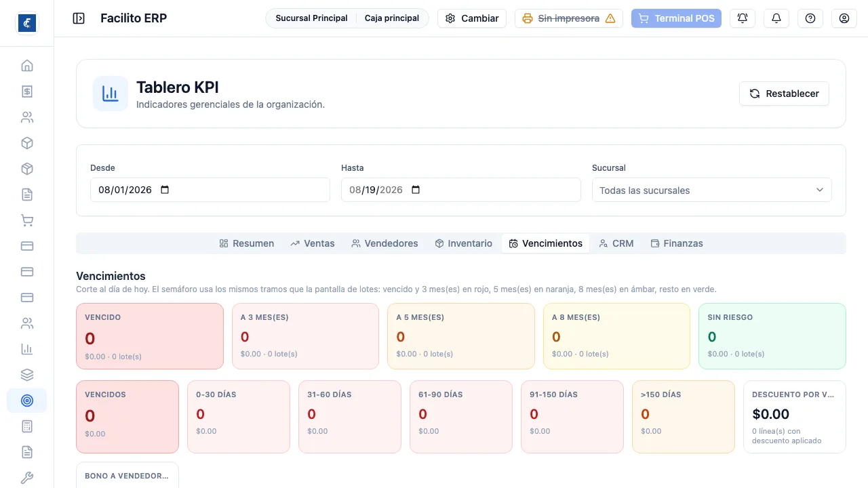Open the shopping cart sidebar icon
Screen dimensions: 868x488
point(27,220)
